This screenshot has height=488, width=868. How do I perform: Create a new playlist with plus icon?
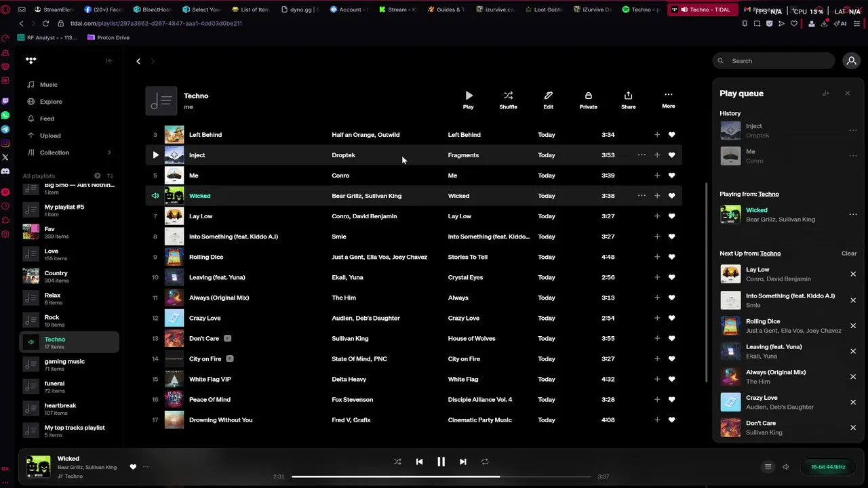[97, 176]
